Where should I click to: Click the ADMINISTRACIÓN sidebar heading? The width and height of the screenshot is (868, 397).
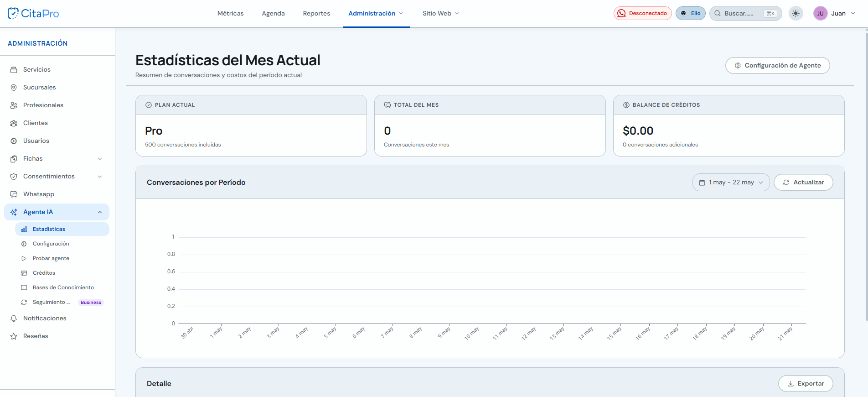pos(37,43)
